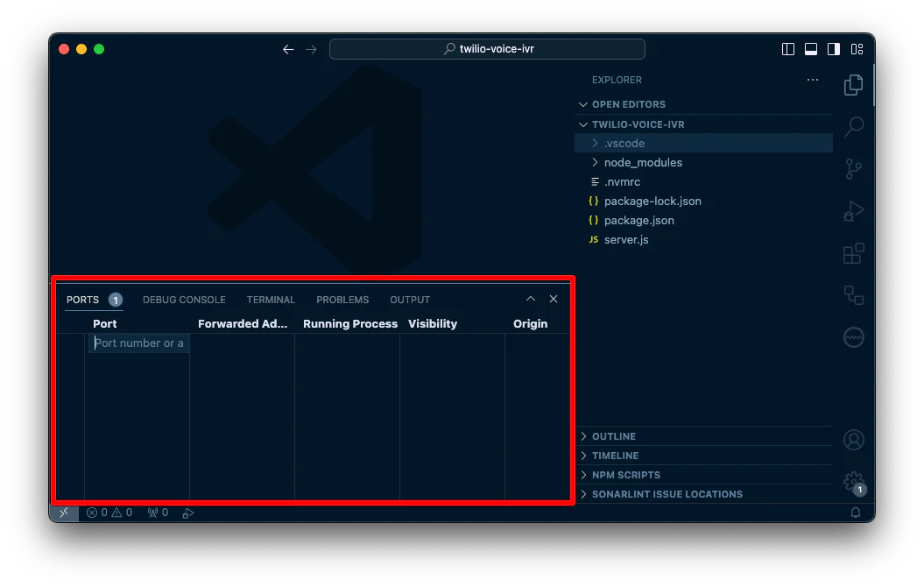Toggle bottom panel layout button
Image resolution: width=924 pixels, height=587 pixels.
[x=811, y=50]
